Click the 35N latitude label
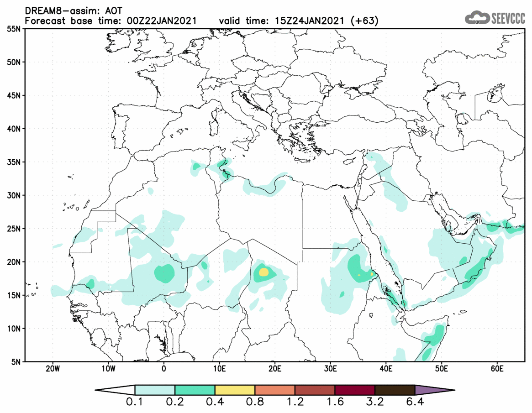 (x=14, y=162)
